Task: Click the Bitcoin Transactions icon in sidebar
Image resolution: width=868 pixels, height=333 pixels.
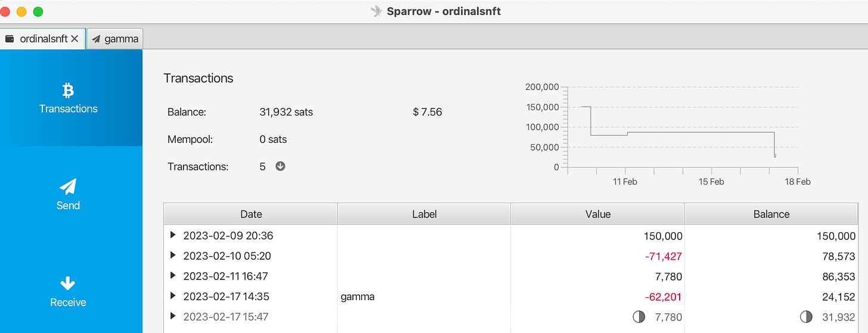Action: pos(68,91)
